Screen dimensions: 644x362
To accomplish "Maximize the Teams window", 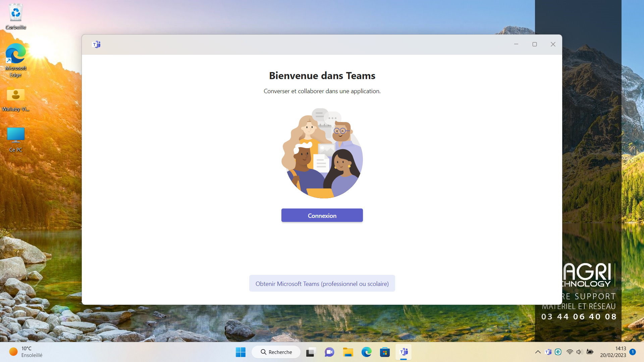I will click(535, 44).
